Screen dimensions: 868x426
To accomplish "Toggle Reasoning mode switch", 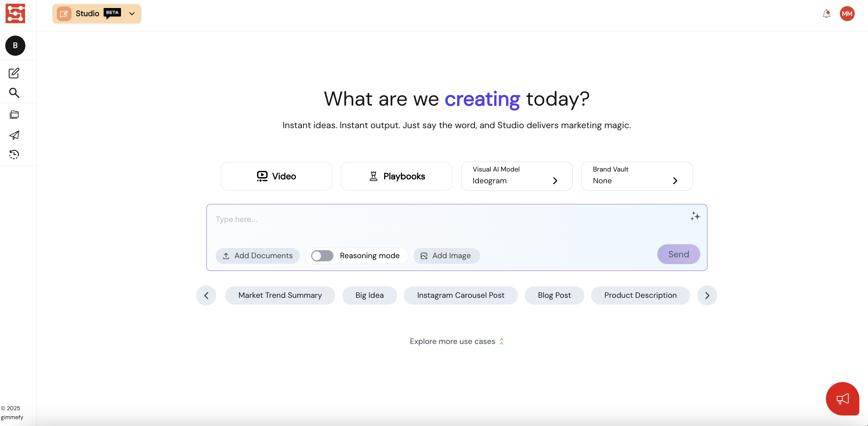I will pyautogui.click(x=322, y=256).
